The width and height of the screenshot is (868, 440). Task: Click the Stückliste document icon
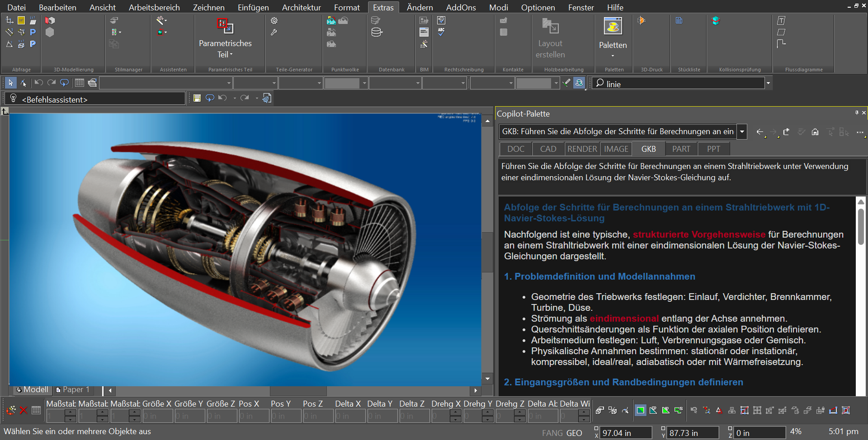click(679, 21)
